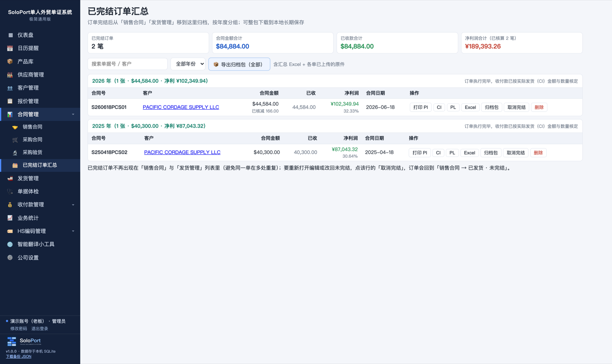This screenshot has height=364, width=612.
Task: Open the 全部年份 year filter dropdown
Action: (x=188, y=64)
